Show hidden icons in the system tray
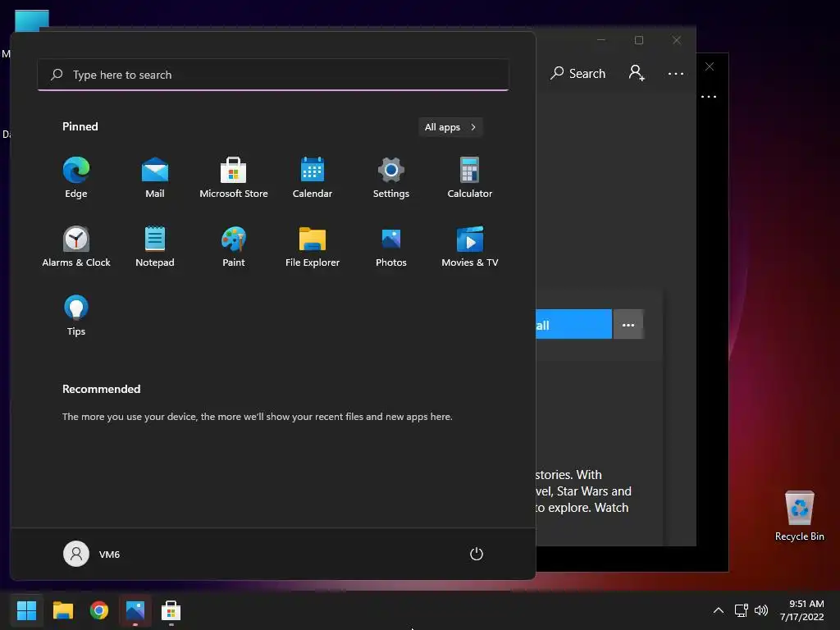Screen dimensions: 840x630 tap(719, 610)
